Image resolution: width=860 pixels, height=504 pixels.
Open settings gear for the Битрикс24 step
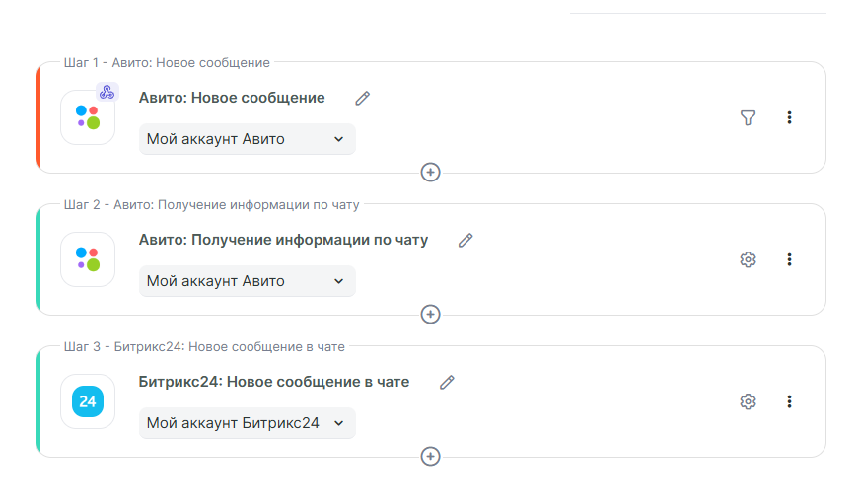click(x=748, y=401)
